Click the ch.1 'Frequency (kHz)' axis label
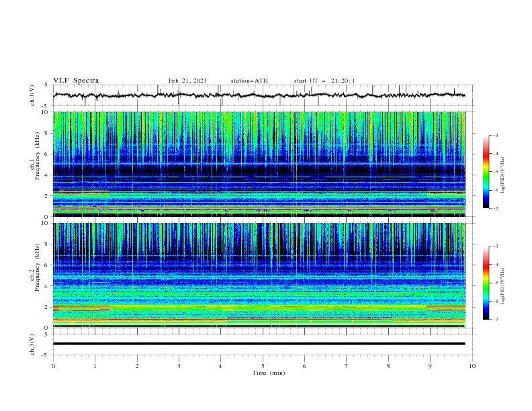Viewport: 532px width, 411px height. click(37, 156)
